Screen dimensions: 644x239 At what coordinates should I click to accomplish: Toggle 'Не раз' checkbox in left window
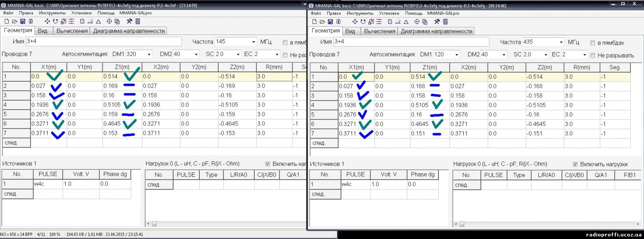(x=285, y=55)
